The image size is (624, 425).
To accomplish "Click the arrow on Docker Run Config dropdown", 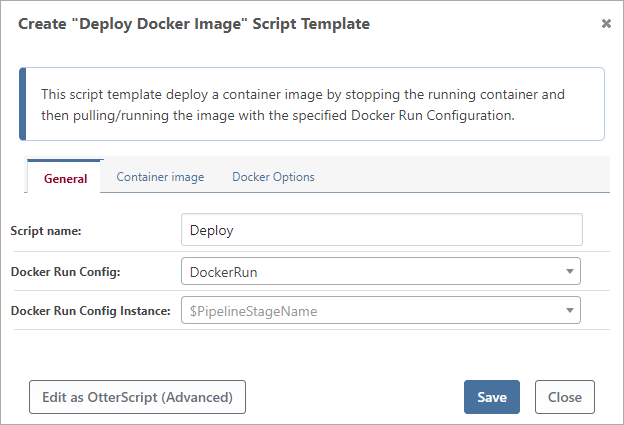I will tap(569, 270).
